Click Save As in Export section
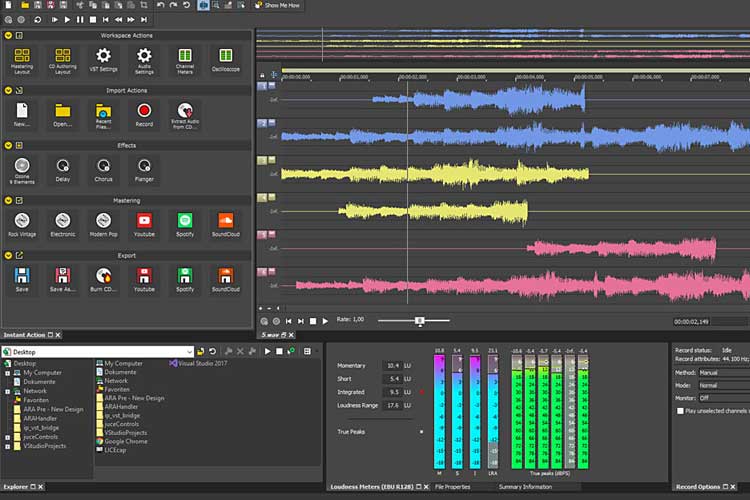Image resolution: width=750 pixels, height=500 pixels. [x=63, y=280]
